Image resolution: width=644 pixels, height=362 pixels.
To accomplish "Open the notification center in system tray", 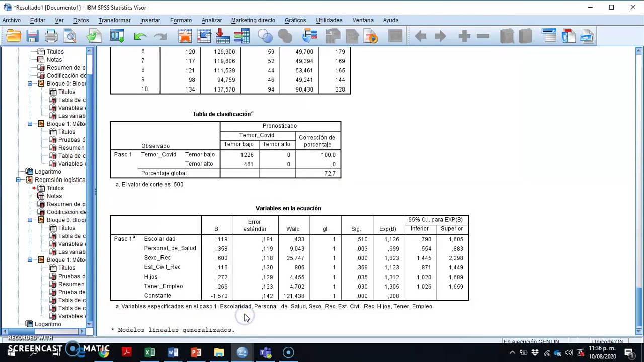I will (628, 352).
